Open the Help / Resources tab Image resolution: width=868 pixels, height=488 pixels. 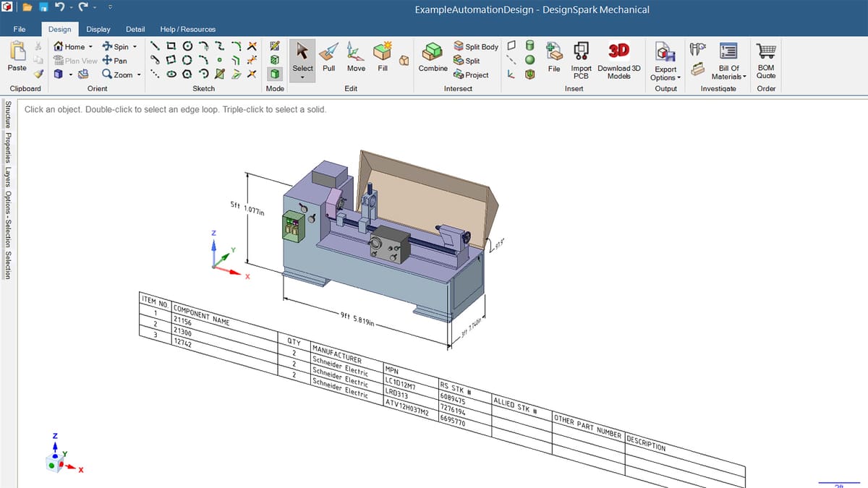[188, 29]
